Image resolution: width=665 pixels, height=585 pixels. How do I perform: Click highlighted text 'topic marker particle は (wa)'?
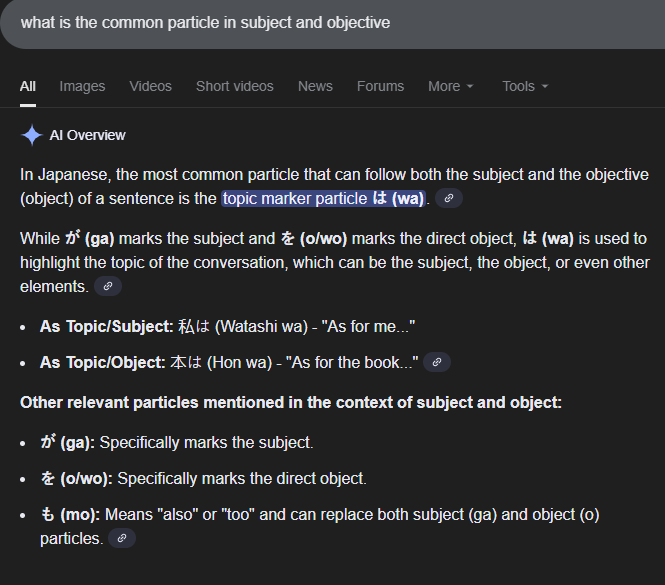point(323,199)
